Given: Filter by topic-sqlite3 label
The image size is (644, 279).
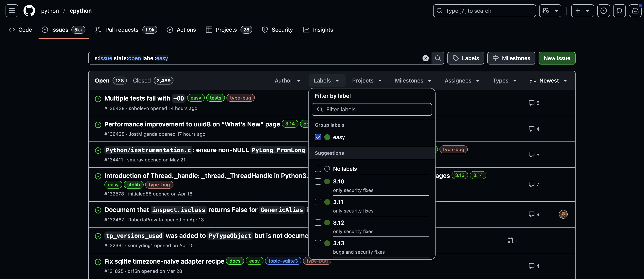Looking at the screenshot, I should pyautogui.click(x=283, y=261).
